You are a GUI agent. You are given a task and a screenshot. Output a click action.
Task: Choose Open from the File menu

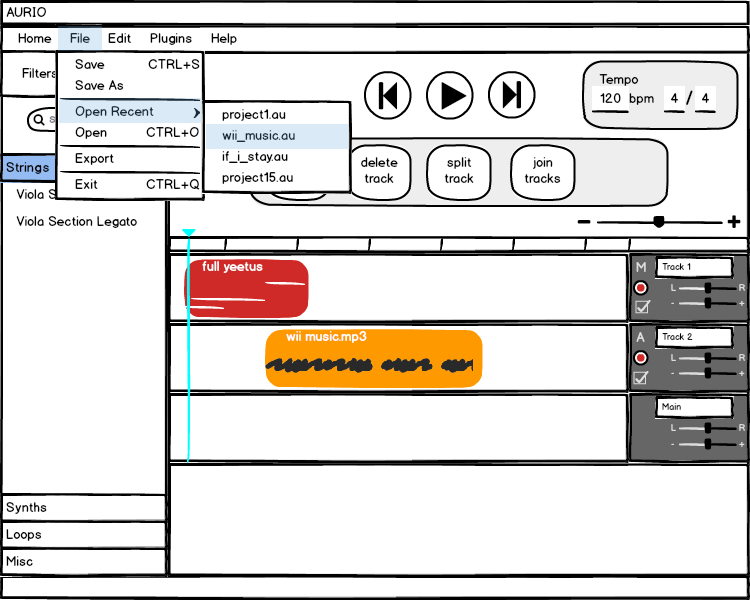point(130,133)
